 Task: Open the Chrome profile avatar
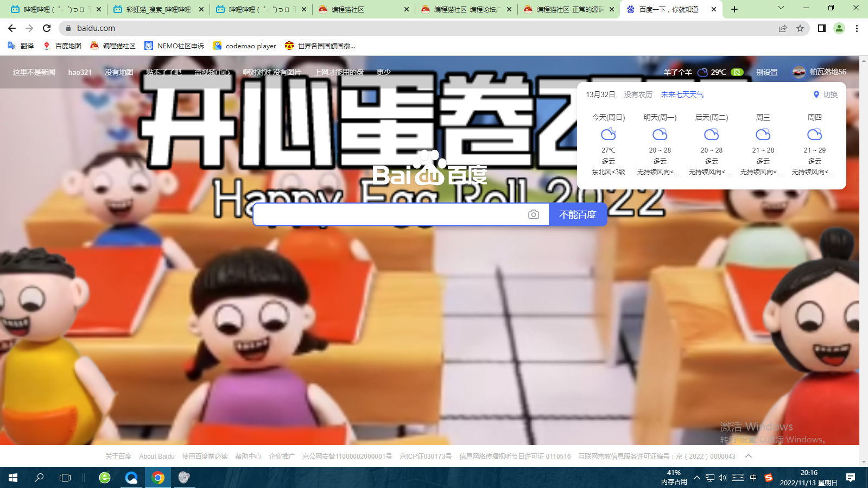839,28
